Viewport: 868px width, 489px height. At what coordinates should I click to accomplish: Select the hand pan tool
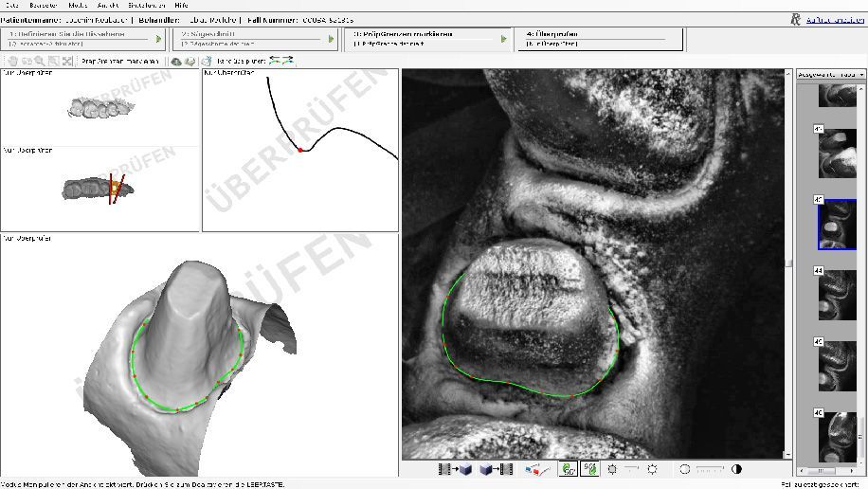tap(12, 61)
